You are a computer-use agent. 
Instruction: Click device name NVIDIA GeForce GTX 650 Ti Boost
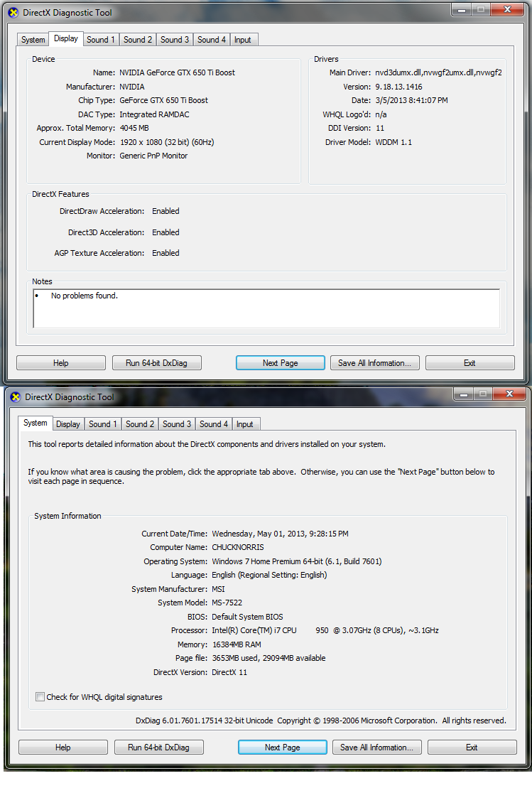point(177,72)
